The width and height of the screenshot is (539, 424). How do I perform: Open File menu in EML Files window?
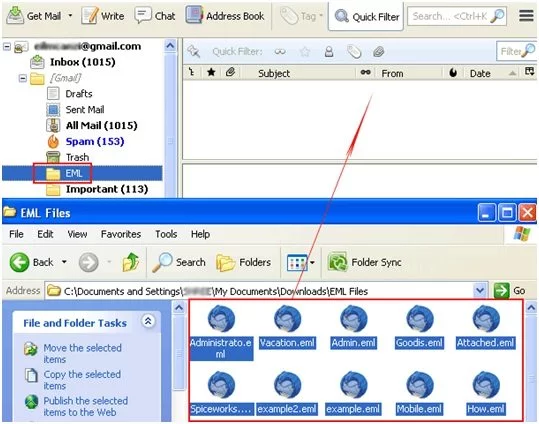click(x=16, y=234)
